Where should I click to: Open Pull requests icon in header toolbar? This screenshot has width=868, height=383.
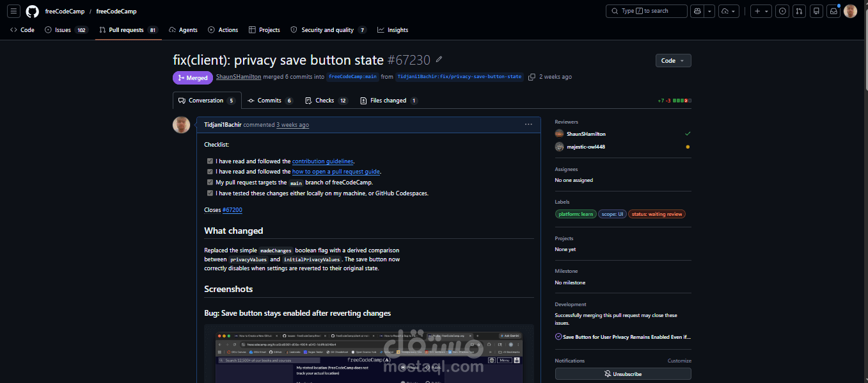tap(800, 11)
